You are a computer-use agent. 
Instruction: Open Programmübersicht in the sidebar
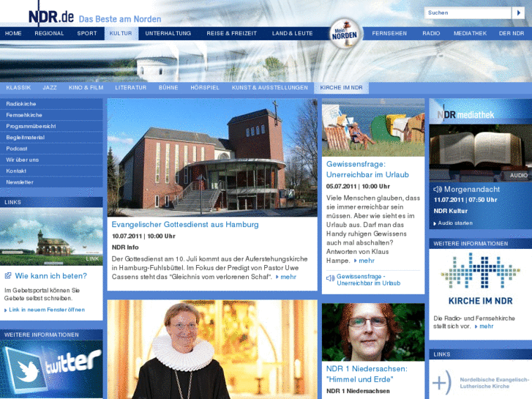[x=51, y=127]
